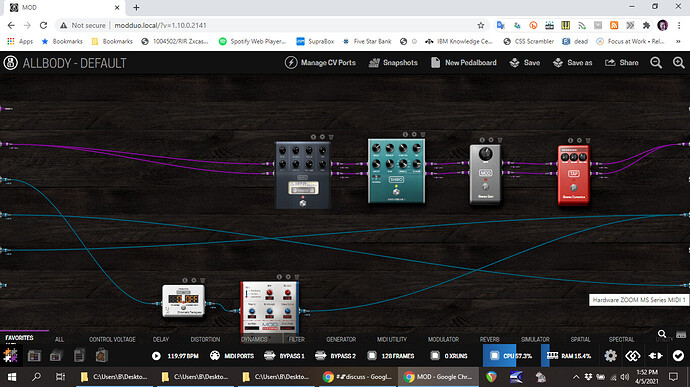Click the MOD logo icon next to ALLBODY

(11, 63)
